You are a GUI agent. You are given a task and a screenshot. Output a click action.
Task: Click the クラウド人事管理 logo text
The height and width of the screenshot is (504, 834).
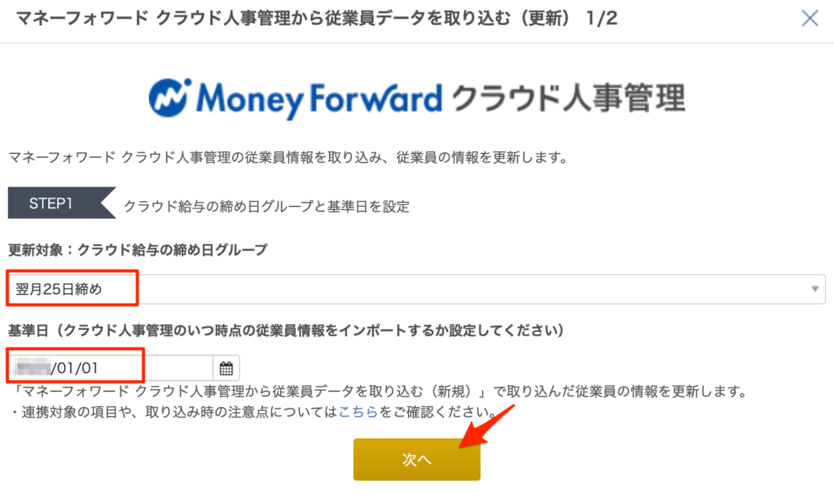pos(568,99)
